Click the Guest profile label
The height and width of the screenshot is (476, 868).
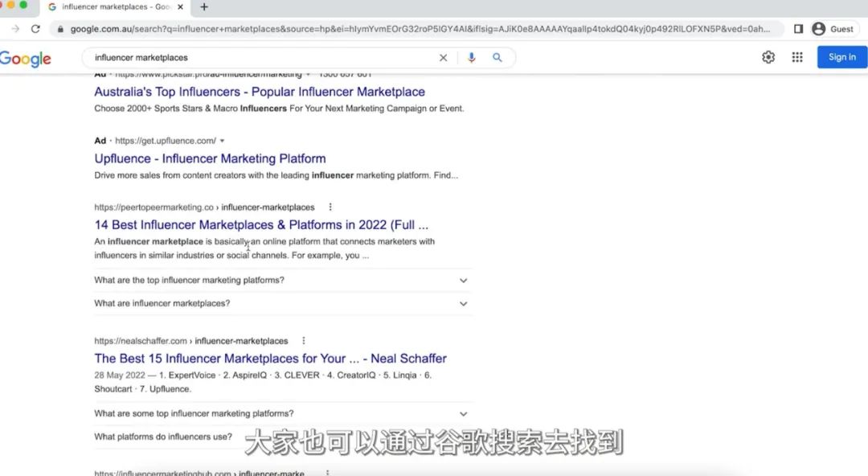coord(841,29)
